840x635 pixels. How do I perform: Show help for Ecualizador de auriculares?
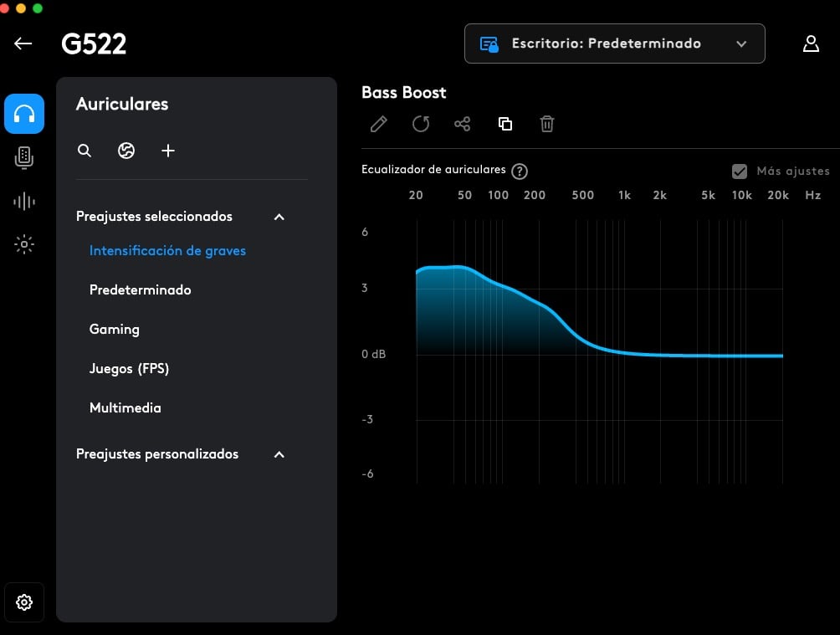point(519,172)
